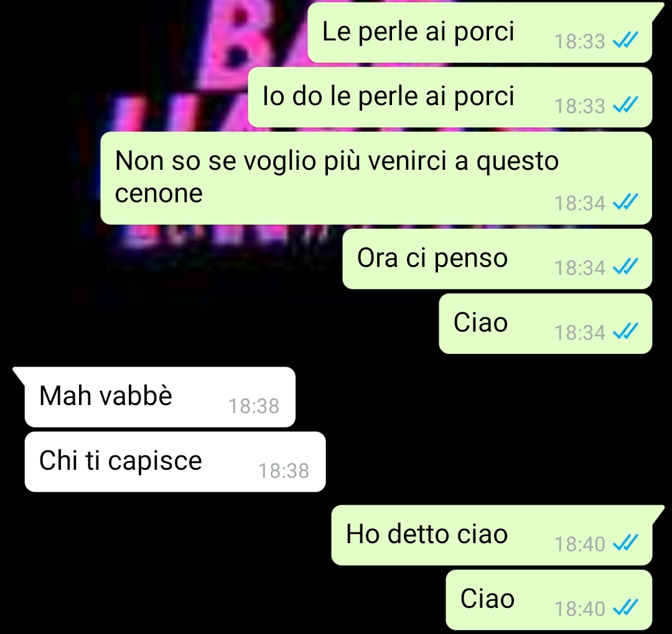The width and height of the screenshot is (672, 634).
Task: Click the 18:38 timestamp on 'Mah vabbè'
Action: [254, 406]
